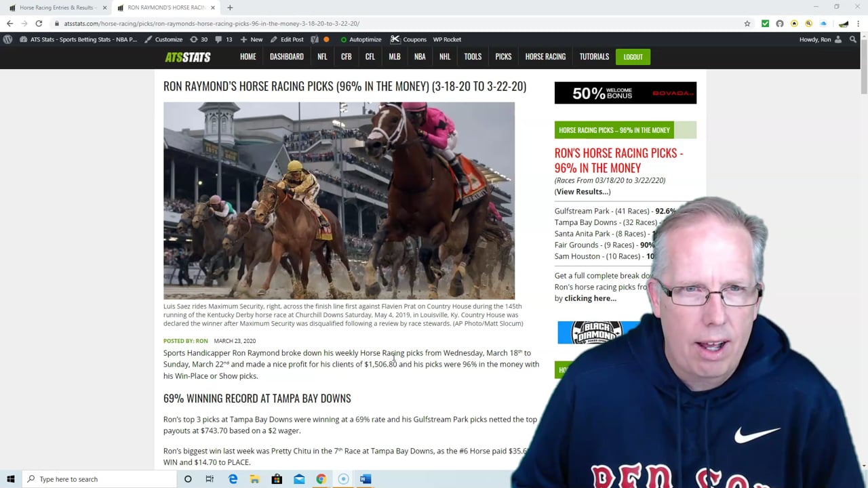This screenshot has height=488, width=868.
Task: Open Microsoft Word from taskbar
Action: pos(366,479)
